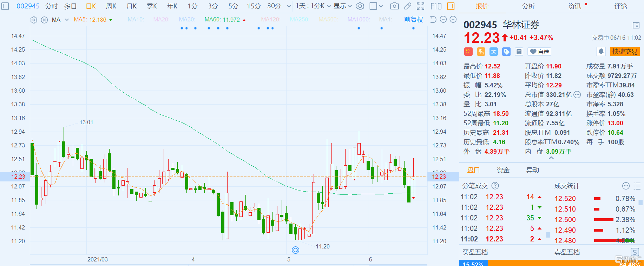The width and height of the screenshot is (644, 266).
Task: Open MA indicator settings gear
Action: click(x=34, y=20)
